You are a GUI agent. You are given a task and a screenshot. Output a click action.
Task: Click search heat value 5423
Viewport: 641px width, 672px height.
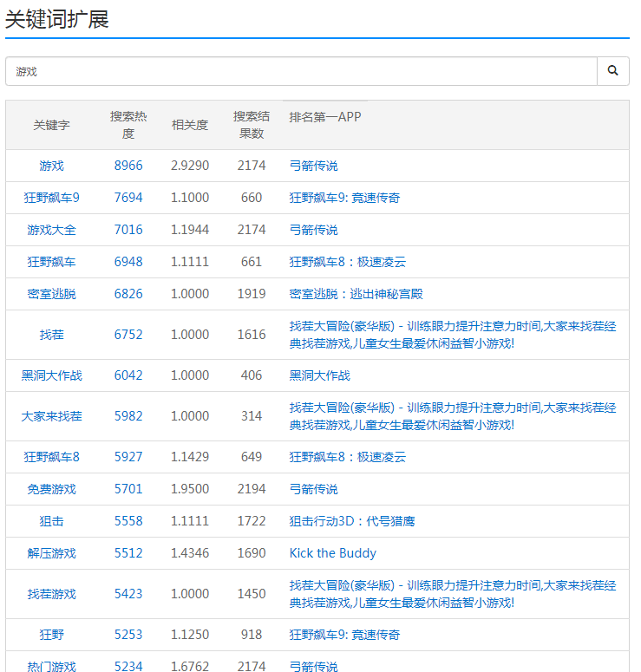[x=128, y=594]
